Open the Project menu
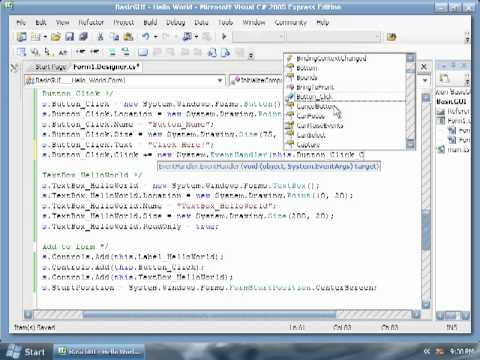The width and height of the screenshot is (480, 360). coord(124,22)
